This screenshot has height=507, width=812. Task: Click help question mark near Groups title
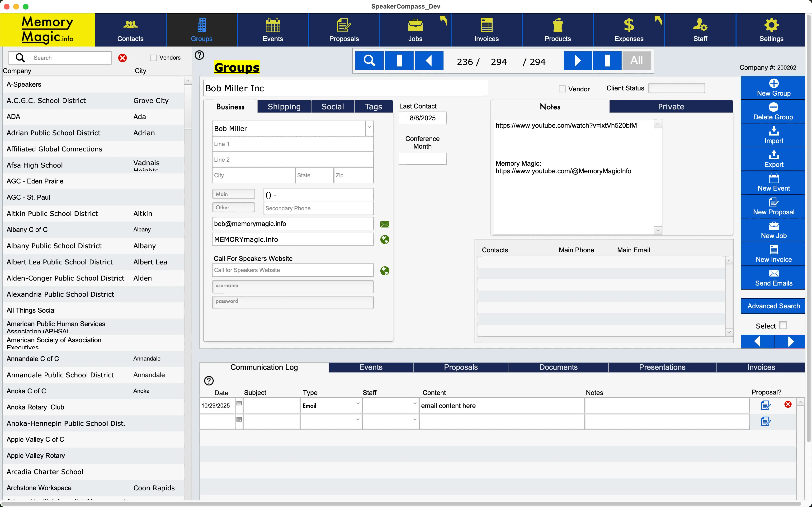pos(199,55)
